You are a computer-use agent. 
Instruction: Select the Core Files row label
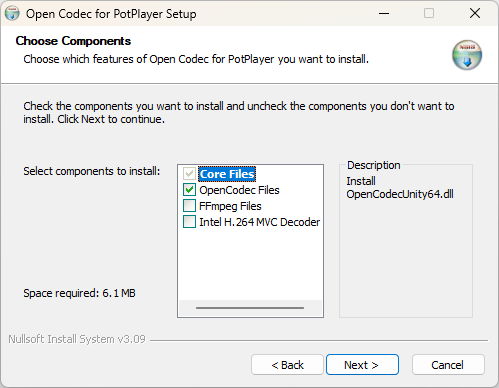click(x=227, y=174)
